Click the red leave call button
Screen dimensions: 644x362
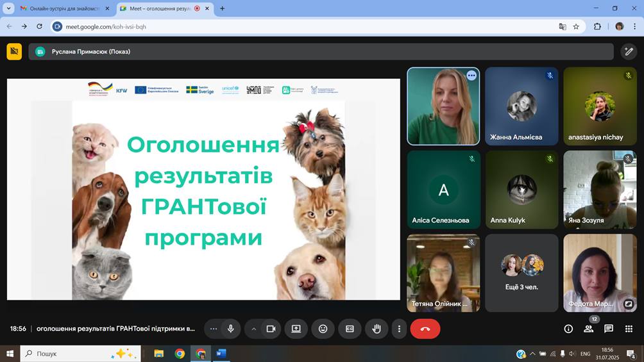tap(425, 329)
